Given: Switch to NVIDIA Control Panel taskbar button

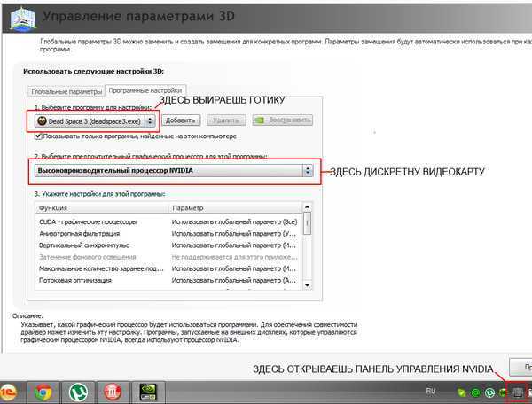Looking at the screenshot, I should [x=148, y=392].
